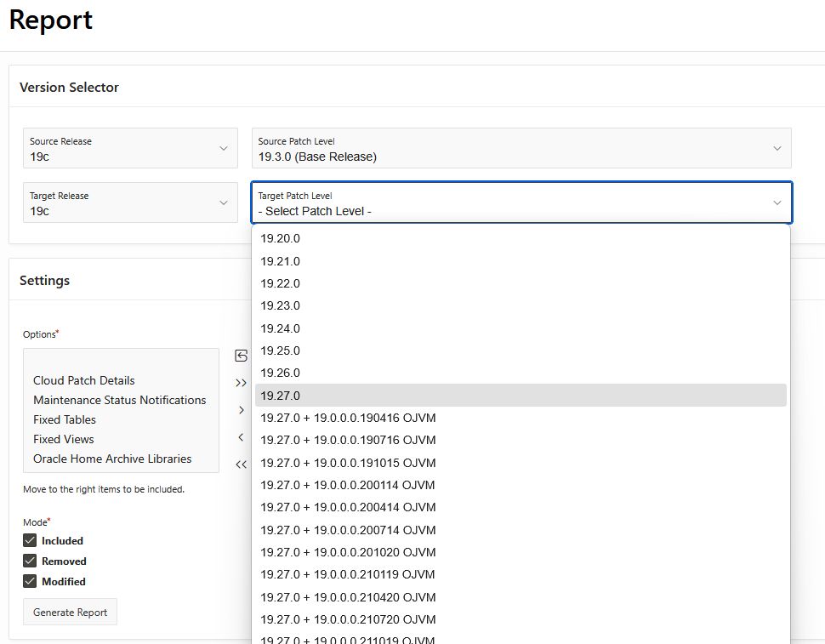Select 19.27.0 + 19.0.0.0.201020 OJVM
The height and width of the screenshot is (644, 825).
tap(521, 552)
